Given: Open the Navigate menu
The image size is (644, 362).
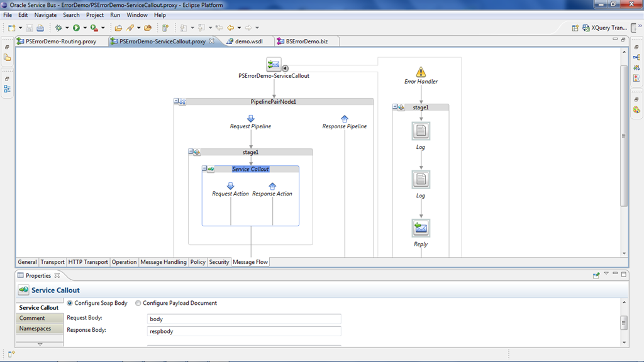Looking at the screenshot, I should point(45,14).
